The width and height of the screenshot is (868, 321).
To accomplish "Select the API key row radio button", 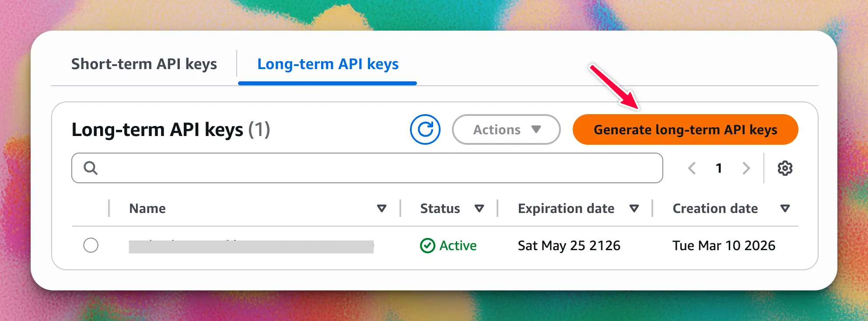I will point(91,245).
